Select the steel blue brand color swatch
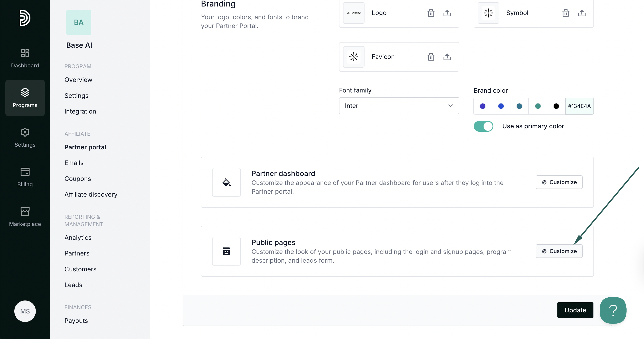 coord(519,106)
